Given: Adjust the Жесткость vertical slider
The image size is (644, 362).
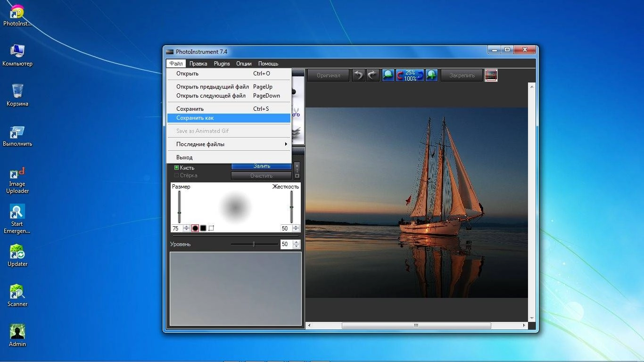Looking at the screenshot, I should pos(291,207).
